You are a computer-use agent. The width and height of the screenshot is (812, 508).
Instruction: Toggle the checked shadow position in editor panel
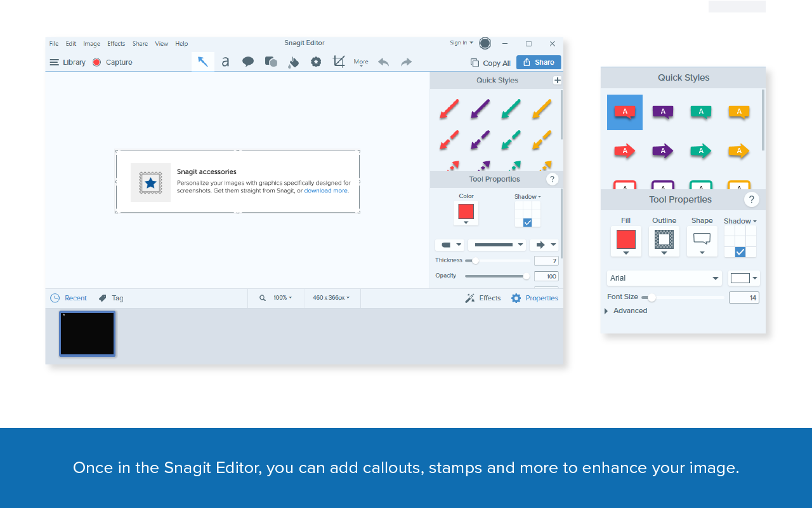527,222
